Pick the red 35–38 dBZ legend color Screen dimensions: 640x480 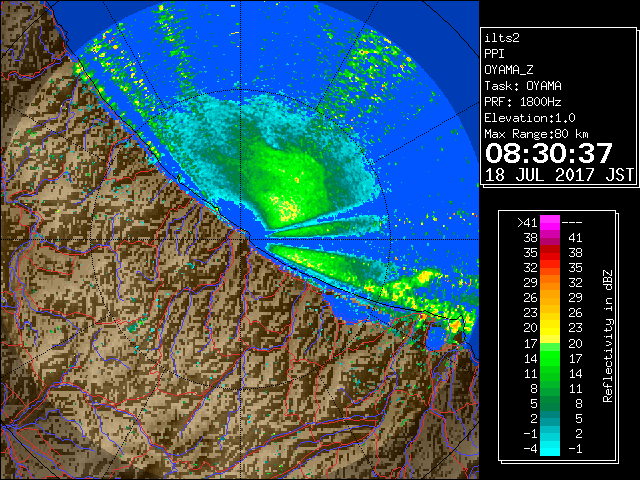coord(550,253)
